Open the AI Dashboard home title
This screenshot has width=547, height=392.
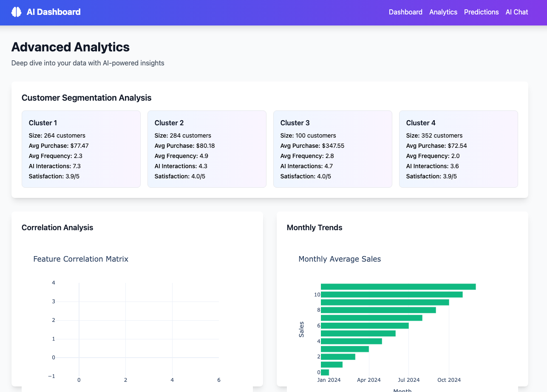[53, 12]
